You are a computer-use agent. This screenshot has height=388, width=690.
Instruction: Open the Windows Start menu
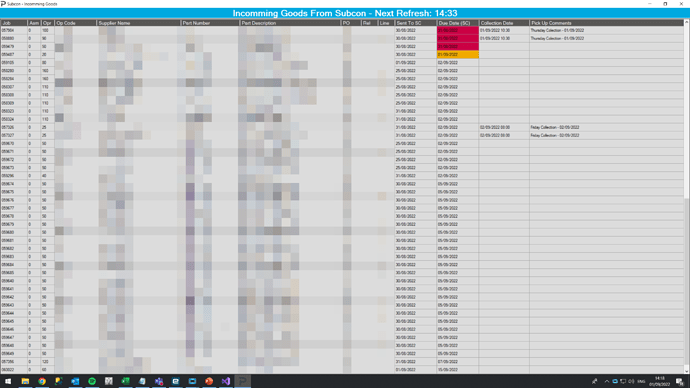pyautogui.click(x=8, y=381)
